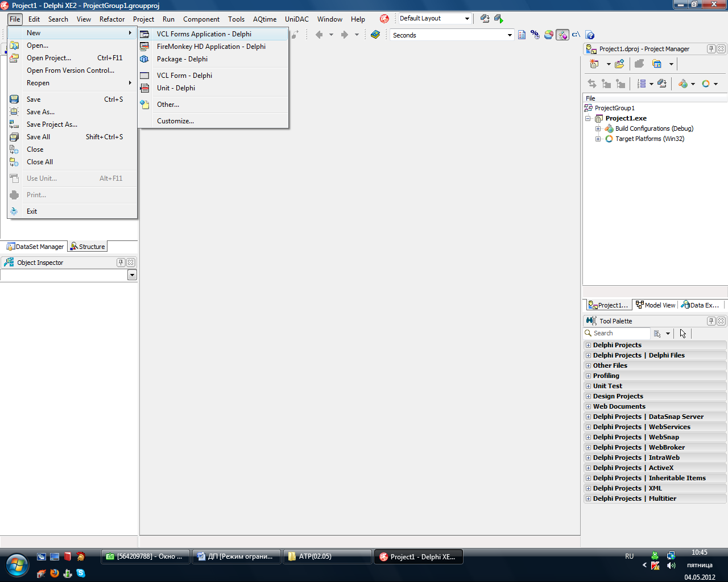The width and height of the screenshot is (728, 582).
Task: Click the pie chart toolbar icon
Action: (x=549, y=35)
